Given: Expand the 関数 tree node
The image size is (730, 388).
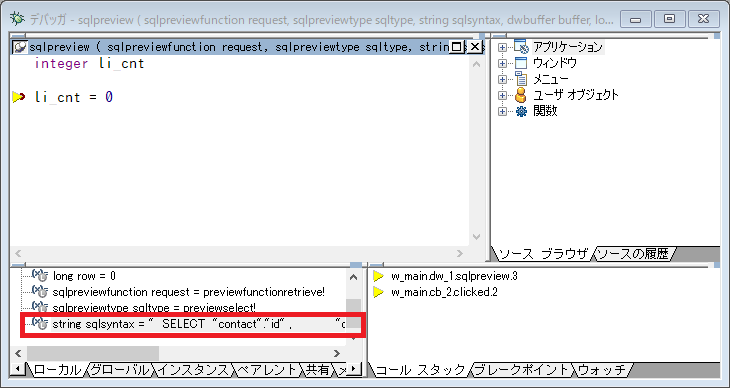Looking at the screenshot, I should [502, 111].
